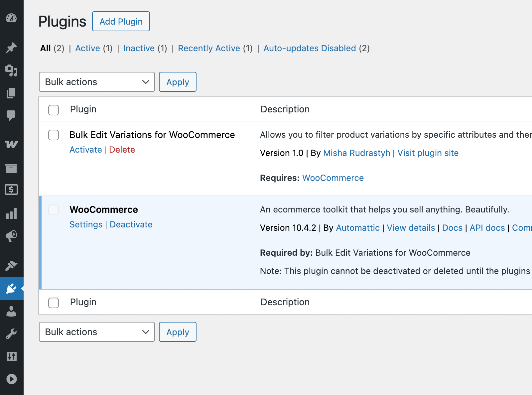Filter by Active plugins

click(87, 48)
